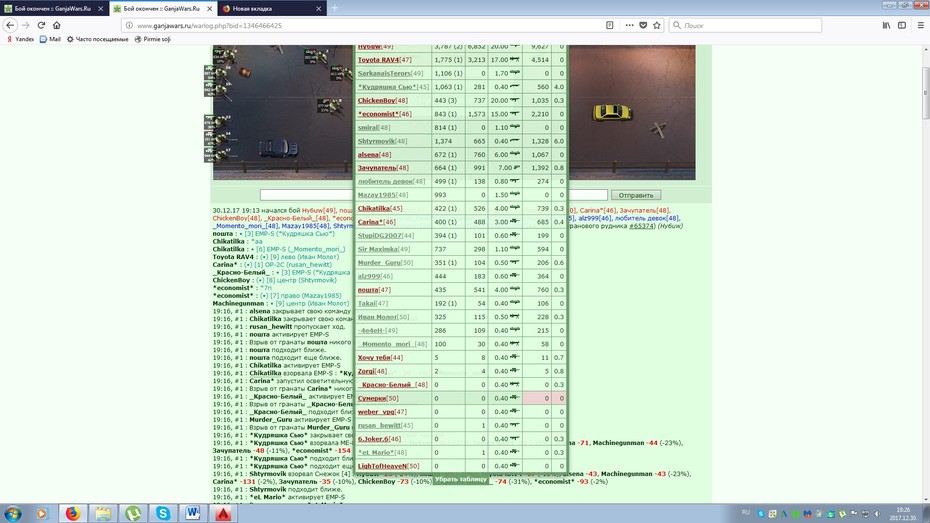Open player Zorgi link in table
The width and height of the screenshot is (930, 523).
[x=366, y=371]
